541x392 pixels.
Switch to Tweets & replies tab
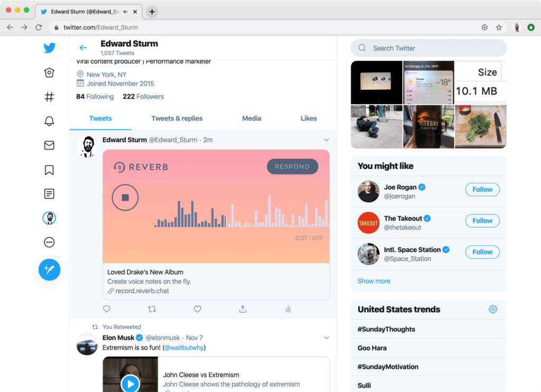coord(177,118)
